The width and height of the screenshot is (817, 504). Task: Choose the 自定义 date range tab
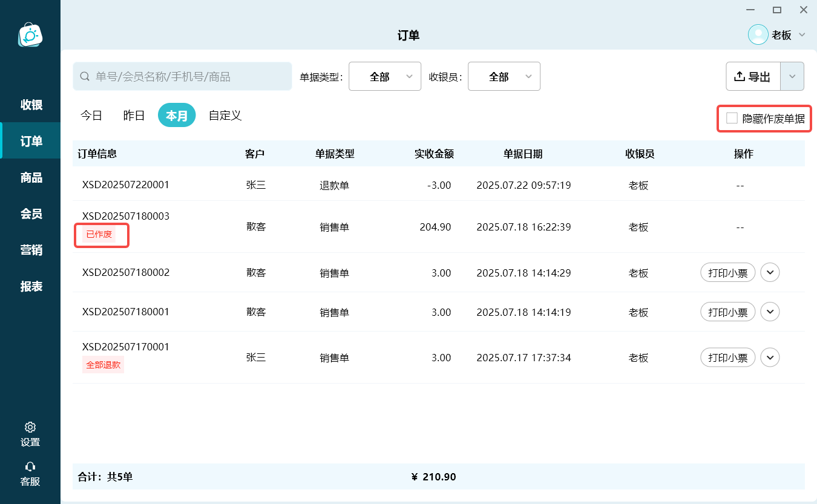coord(225,115)
